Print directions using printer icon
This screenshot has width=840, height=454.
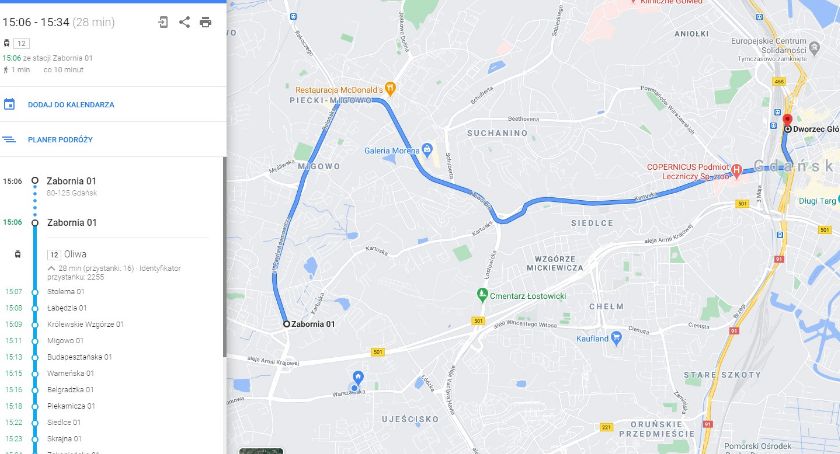pos(206,22)
